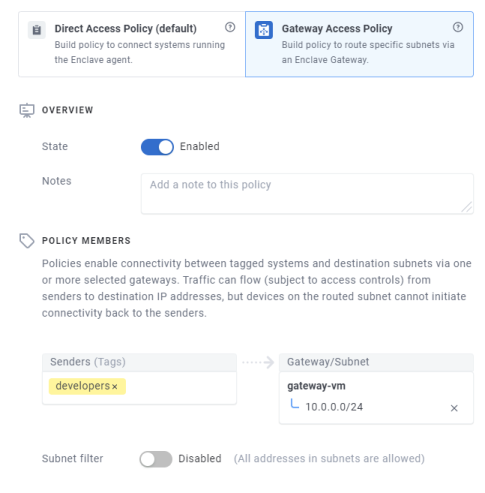
Task: Remove the 10.0.0.0/24 subnet entry
Action: click(454, 408)
